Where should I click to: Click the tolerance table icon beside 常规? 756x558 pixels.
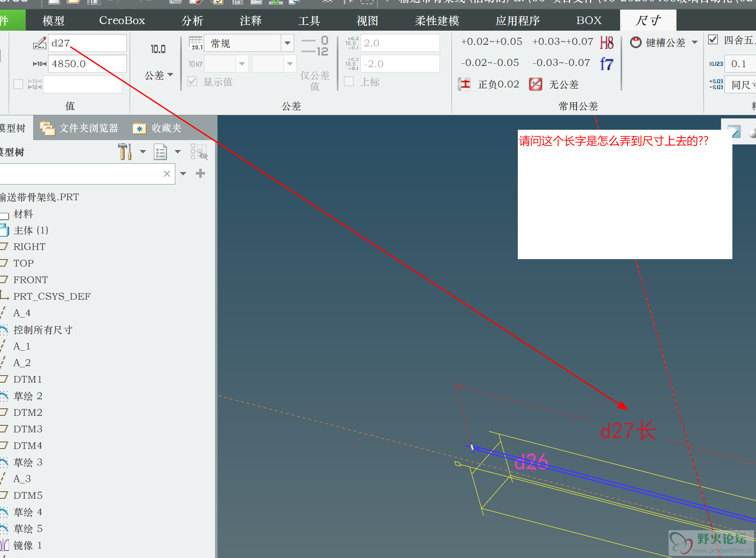click(196, 43)
